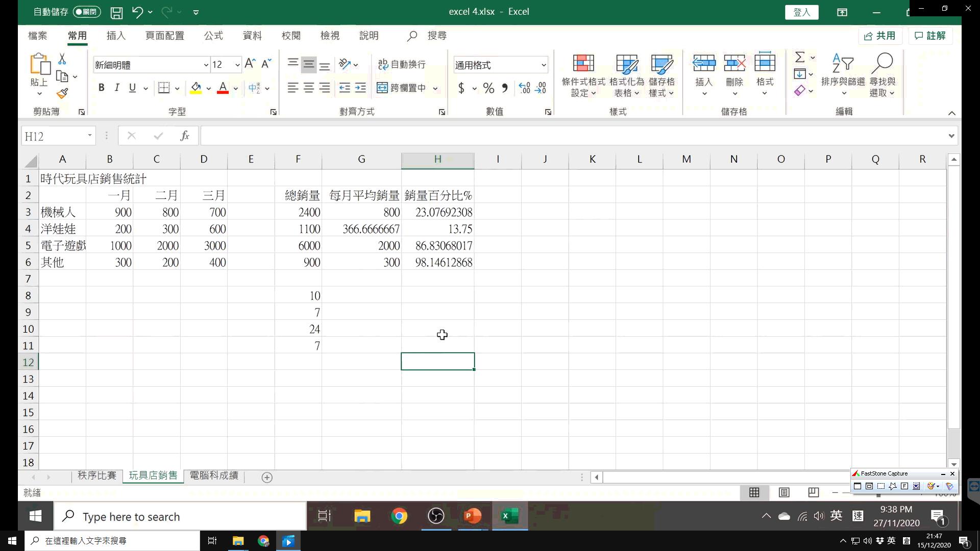The height and width of the screenshot is (551, 980).
Task: Click the Clear eraser icon
Action: point(800,91)
